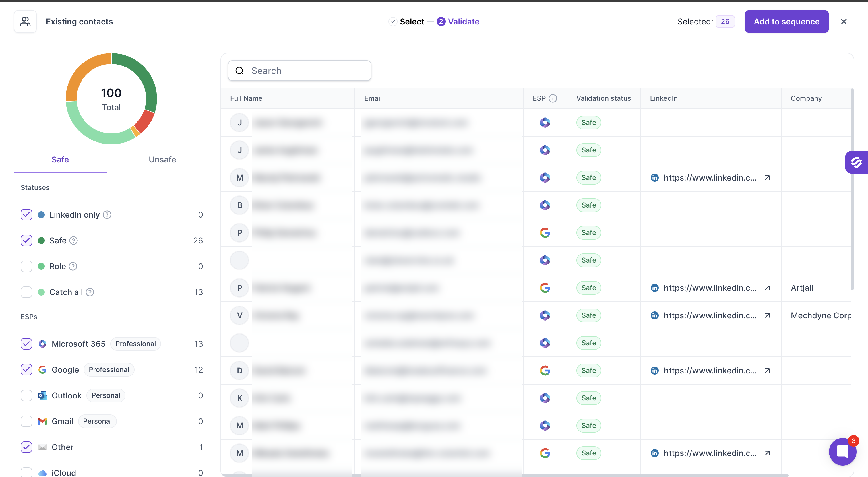Viewport: 868px width, 477px height.
Task: Uncheck the Microsoft 365 ESP filter
Action: 26,344
